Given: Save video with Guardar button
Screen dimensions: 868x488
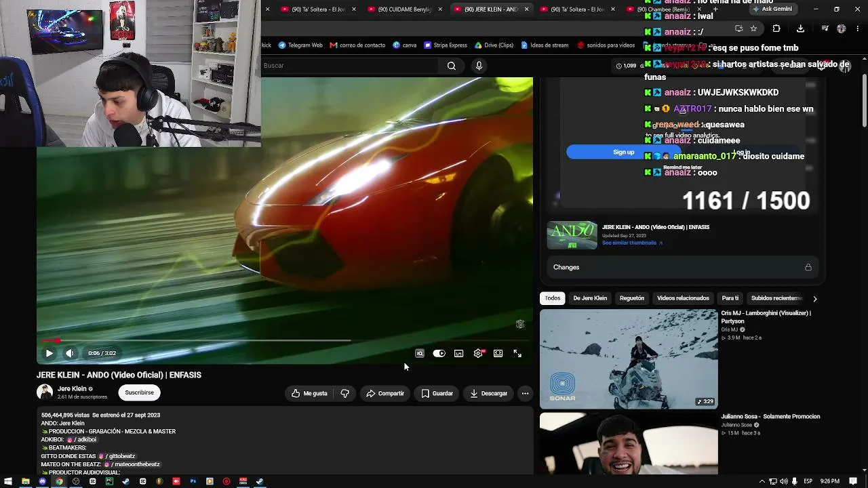Looking at the screenshot, I should click(x=437, y=393).
